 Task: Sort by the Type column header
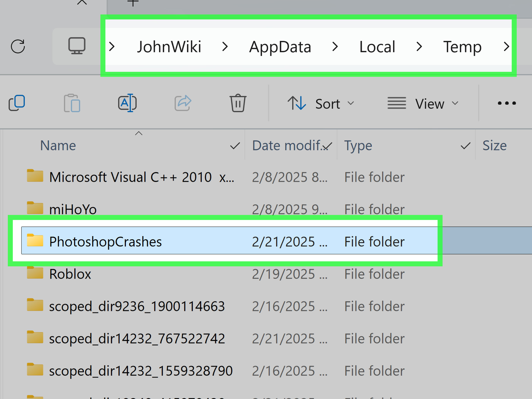coord(358,146)
